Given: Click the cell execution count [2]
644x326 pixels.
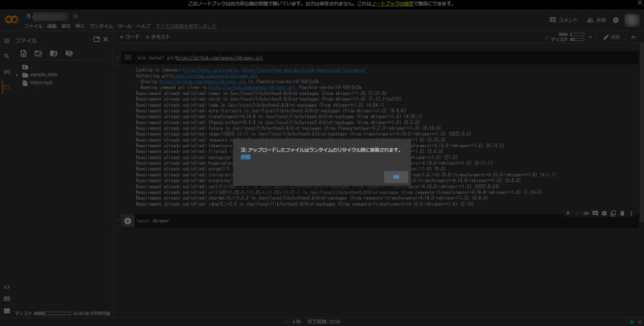Looking at the screenshot, I should click(128, 57).
